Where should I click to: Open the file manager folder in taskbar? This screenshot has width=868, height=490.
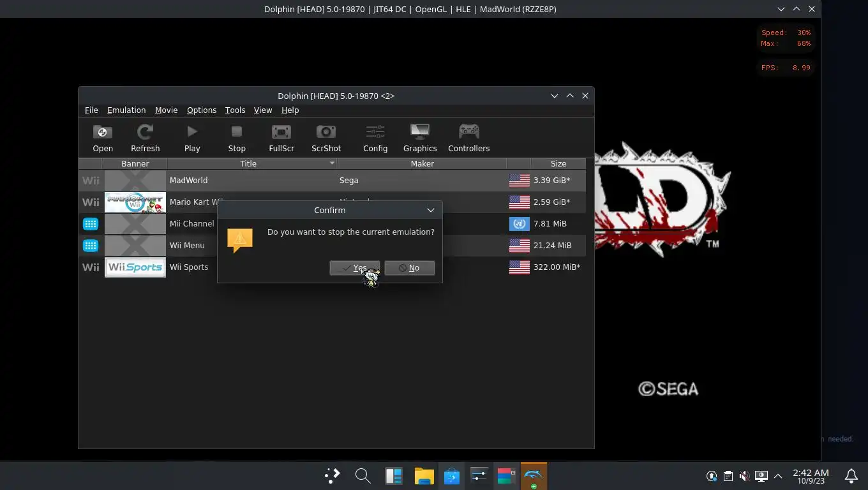[x=424, y=476]
